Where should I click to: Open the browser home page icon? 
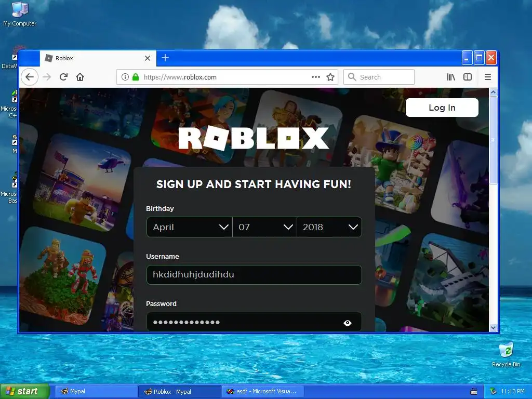click(x=80, y=77)
